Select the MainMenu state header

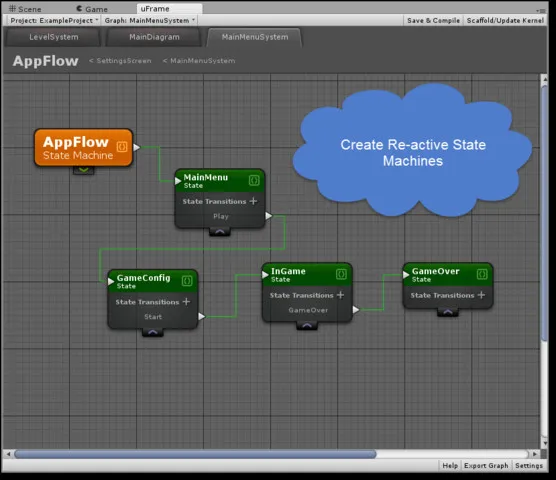click(x=220, y=181)
